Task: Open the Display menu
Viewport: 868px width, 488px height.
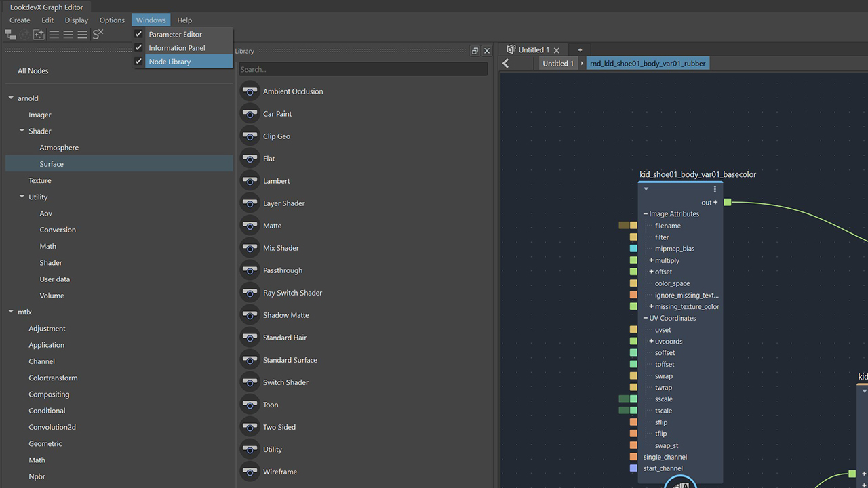Action: 77,20
